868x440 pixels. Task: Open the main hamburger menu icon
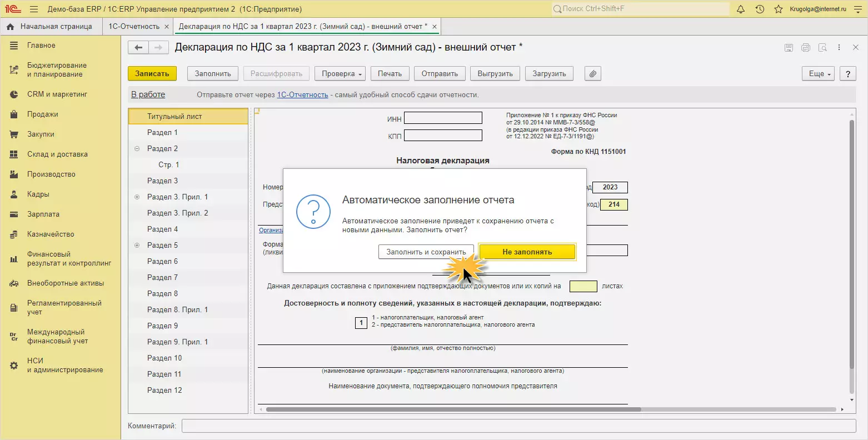[34, 9]
